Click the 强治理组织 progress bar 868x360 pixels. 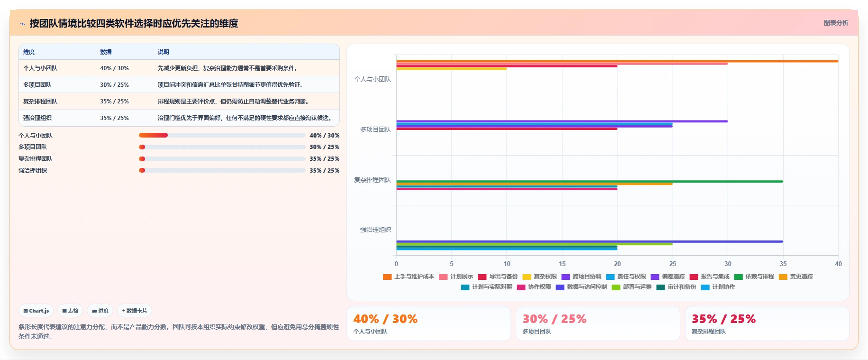(222, 170)
